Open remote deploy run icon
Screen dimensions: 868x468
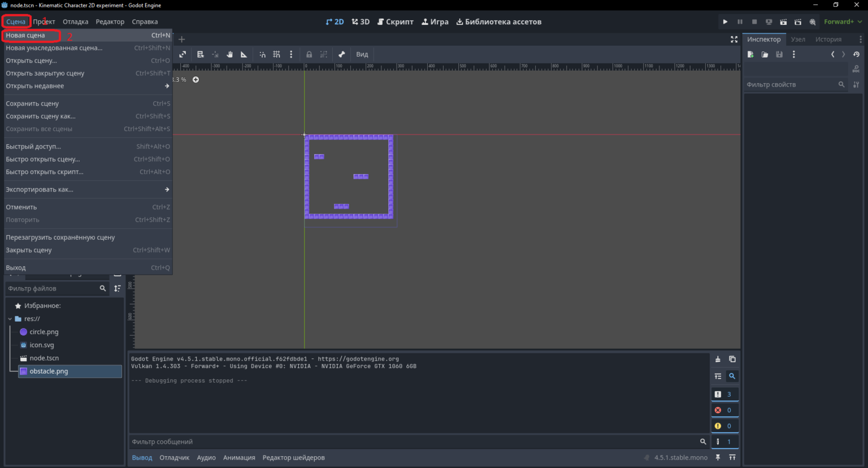coord(769,22)
